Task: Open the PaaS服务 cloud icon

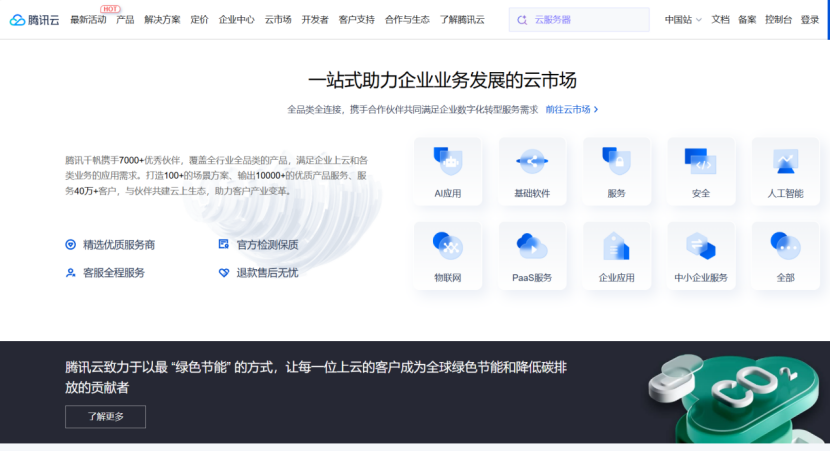Action: (x=532, y=246)
